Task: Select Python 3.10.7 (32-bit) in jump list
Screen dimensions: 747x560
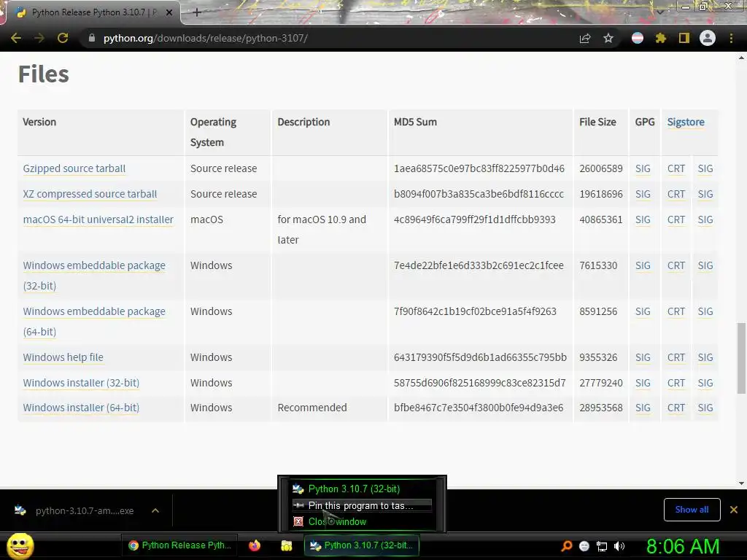Action: [x=362, y=489]
